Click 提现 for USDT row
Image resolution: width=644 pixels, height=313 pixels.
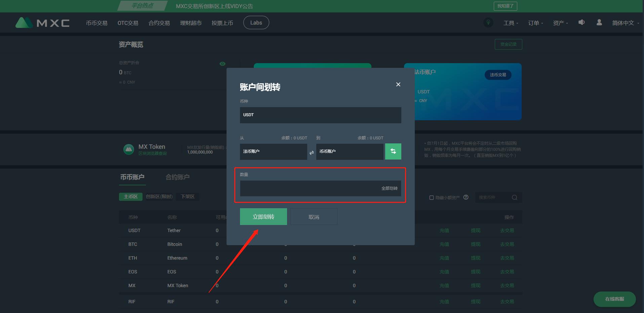click(x=476, y=230)
